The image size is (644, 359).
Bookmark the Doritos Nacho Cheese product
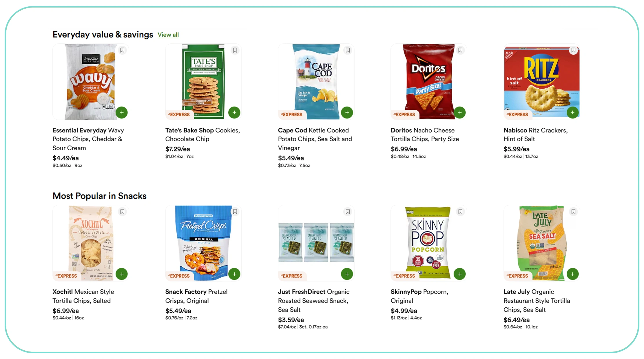coord(461,50)
